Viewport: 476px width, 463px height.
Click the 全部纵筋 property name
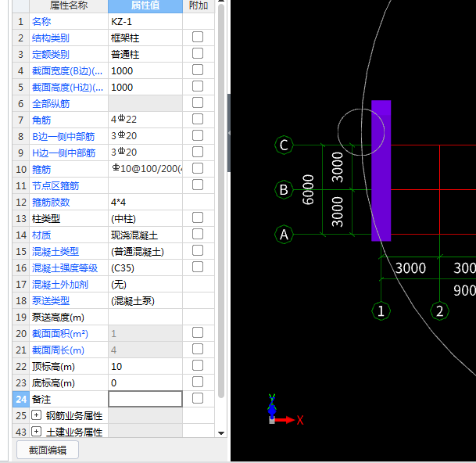(51, 103)
